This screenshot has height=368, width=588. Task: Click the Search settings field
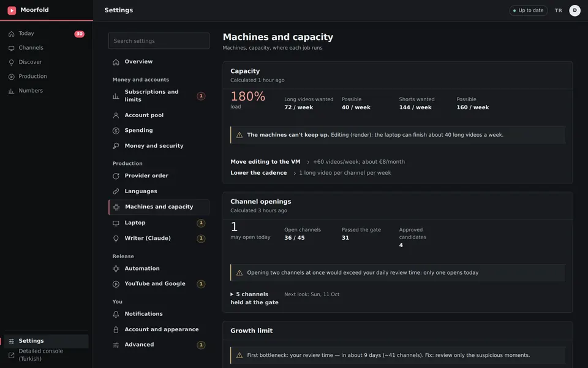(159, 41)
